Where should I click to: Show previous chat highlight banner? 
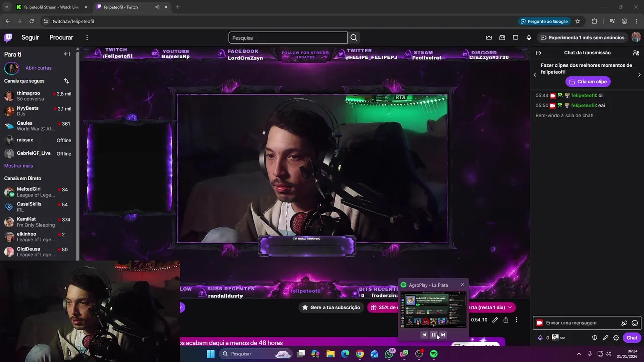[x=535, y=75]
